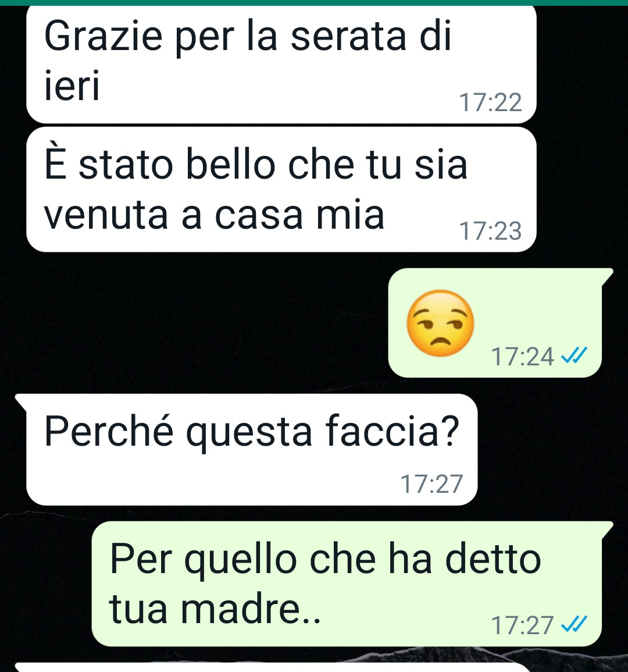Click the word 'madre..' in the last message
This screenshot has width=628, height=672.
click(x=251, y=609)
